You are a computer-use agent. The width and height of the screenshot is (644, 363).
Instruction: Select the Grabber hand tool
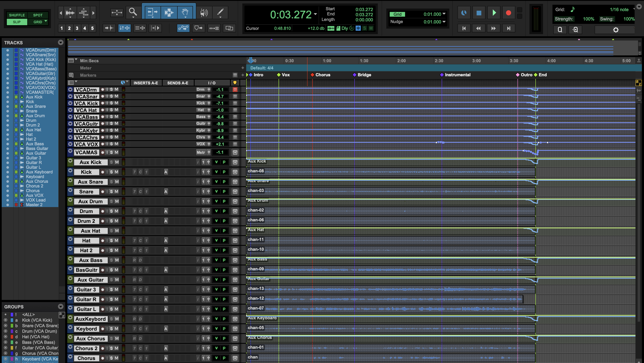pos(185,12)
